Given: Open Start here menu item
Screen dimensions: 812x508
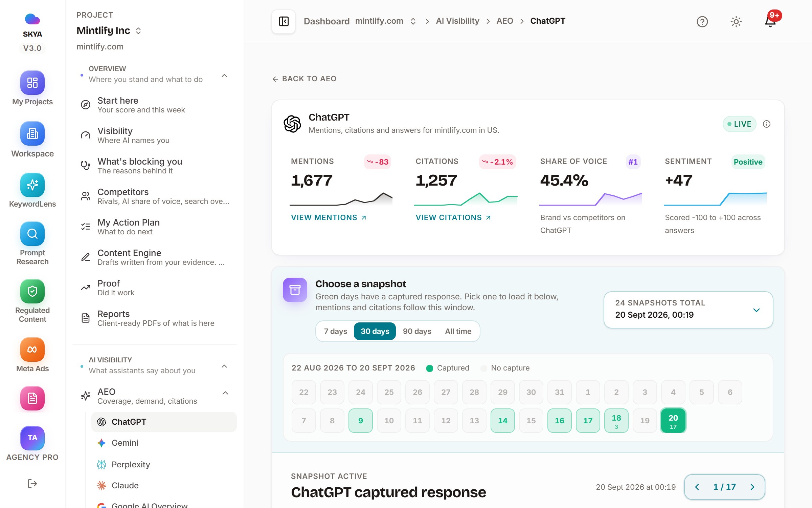Looking at the screenshot, I should click(x=155, y=105).
